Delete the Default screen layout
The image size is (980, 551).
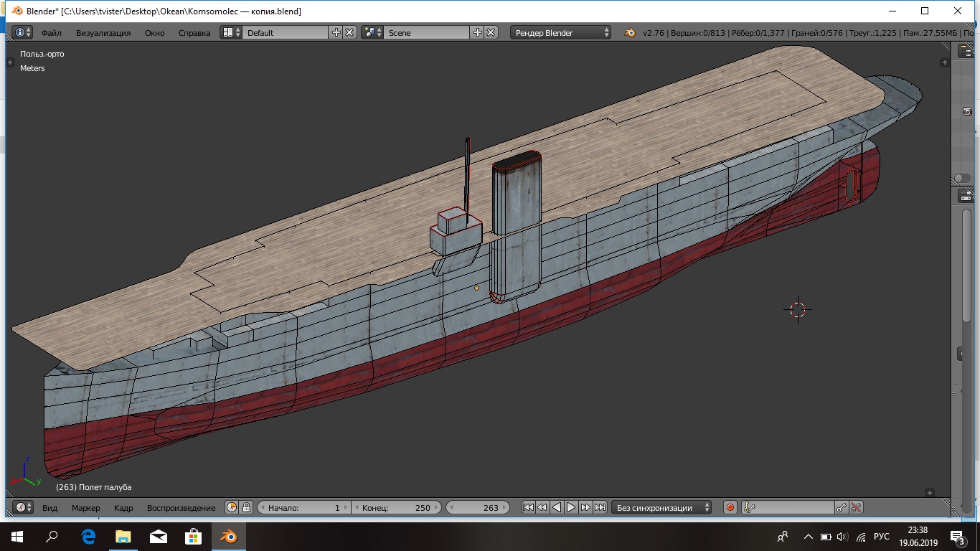[349, 32]
